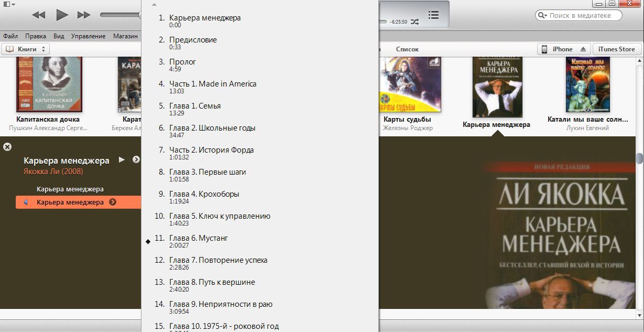Click the author name Пушкин Александр under Капитанская дочка
This screenshot has width=644, height=332.
click(48, 128)
